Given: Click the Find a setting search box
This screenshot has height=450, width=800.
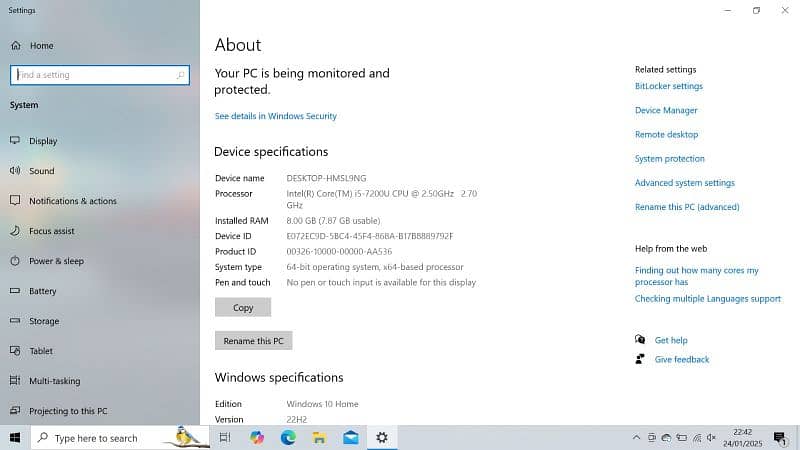Looking at the screenshot, I should pyautogui.click(x=98, y=75).
